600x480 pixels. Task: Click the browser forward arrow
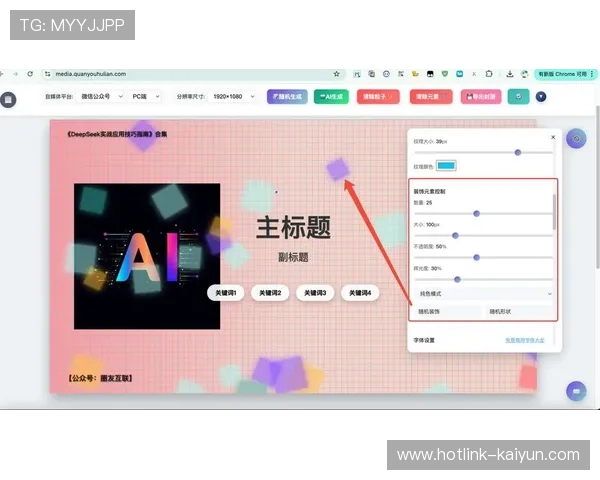point(15,74)
